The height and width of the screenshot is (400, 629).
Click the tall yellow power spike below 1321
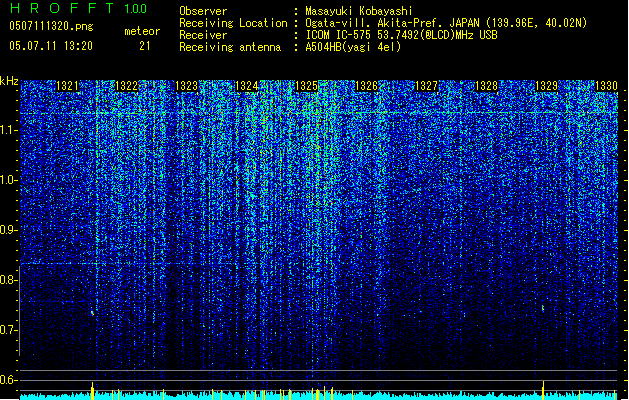(93, 391)
